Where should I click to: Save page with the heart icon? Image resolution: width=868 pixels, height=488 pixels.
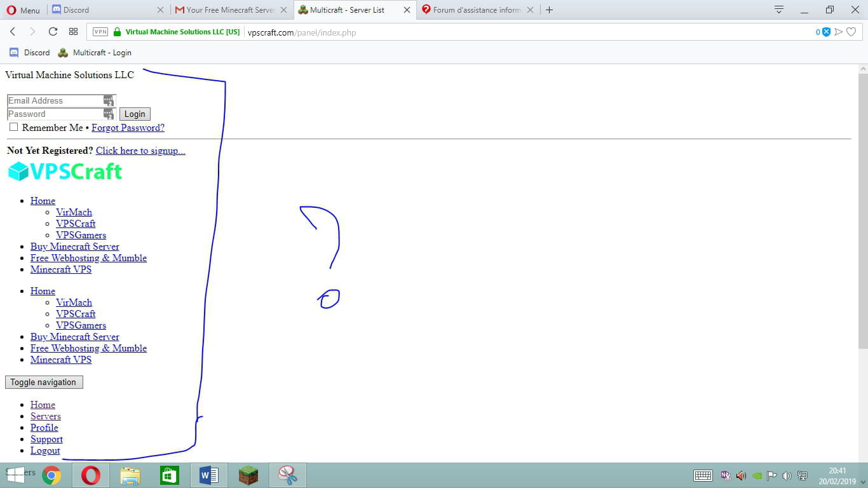coord(851,32)
